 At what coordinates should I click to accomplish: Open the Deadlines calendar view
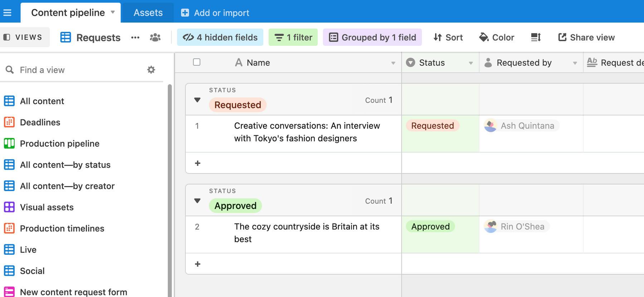point(40,122)
